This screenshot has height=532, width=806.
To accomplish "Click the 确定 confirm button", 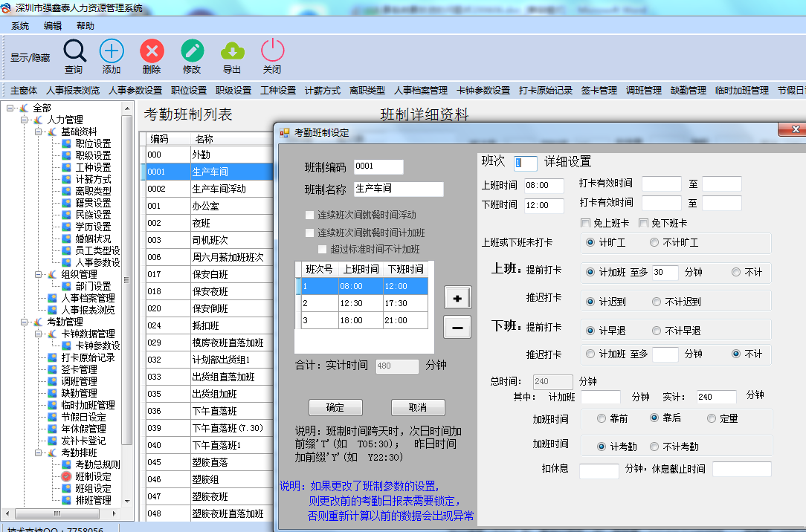I will (335, 407).
